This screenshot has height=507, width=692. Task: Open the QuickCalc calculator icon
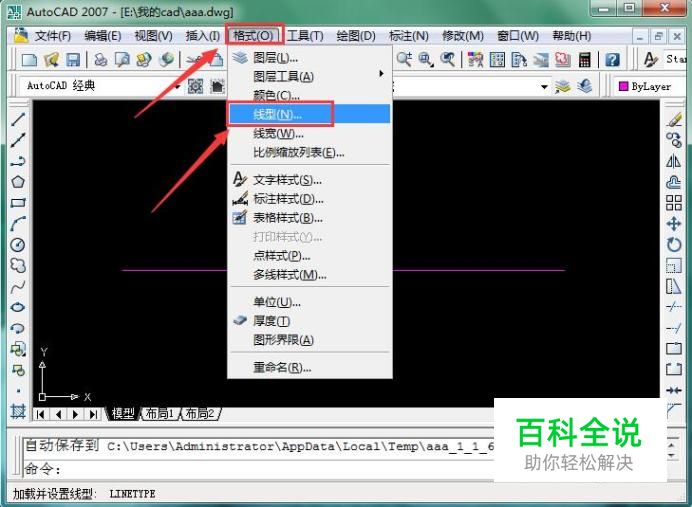tap(585, 60)
